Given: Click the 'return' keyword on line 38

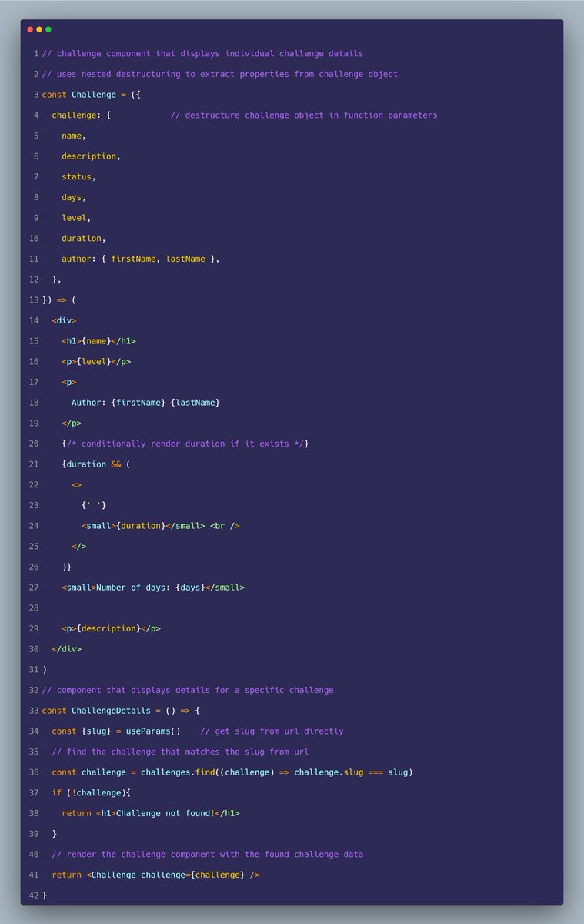Looking at the screenshot, I should point(76,813).
